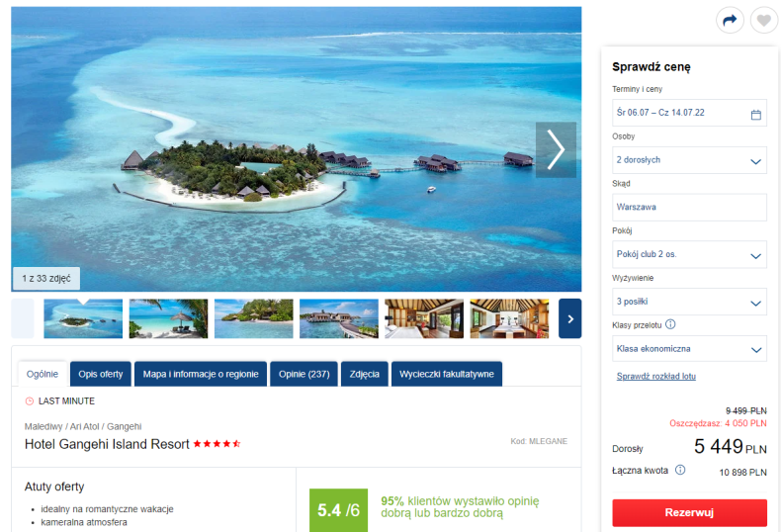781x532 pixels.
Task: Expand the 2 dorosłych persons dropdown
Action: pos(689,160)
